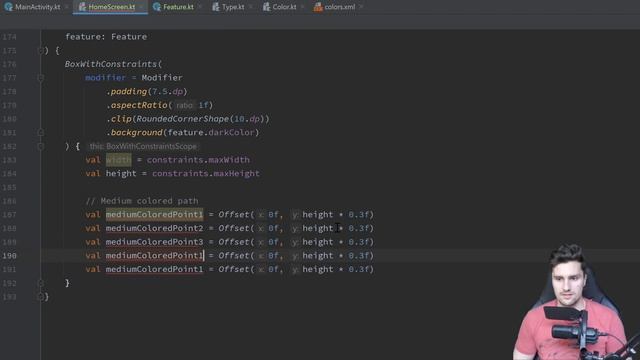Close the MainActivity.kt tab

[x=66, y=7]
